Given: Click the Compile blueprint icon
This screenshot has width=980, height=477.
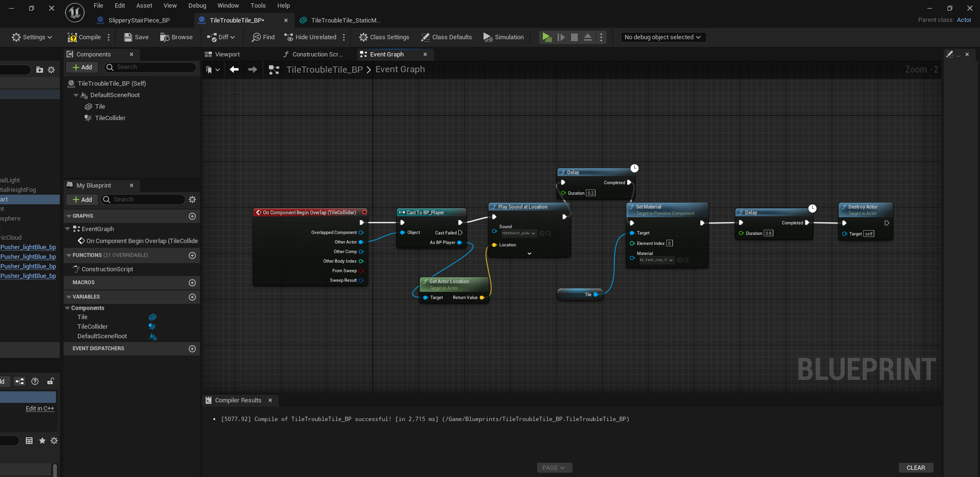Looking at the screenshot, I should pyautogui.click(x=73, y=37).
